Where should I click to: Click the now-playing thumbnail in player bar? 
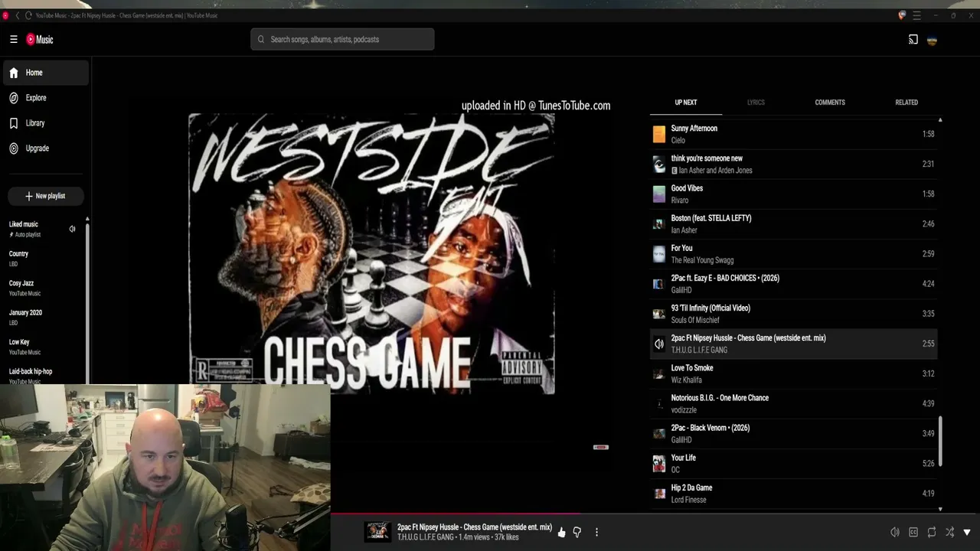pos(377,532)
